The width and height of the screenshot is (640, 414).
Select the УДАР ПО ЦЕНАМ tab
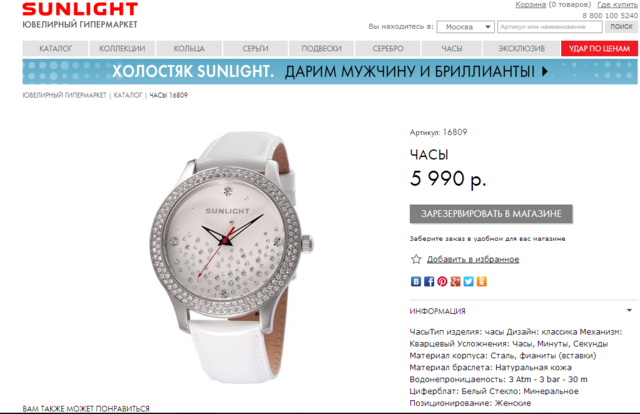[599, 49]
